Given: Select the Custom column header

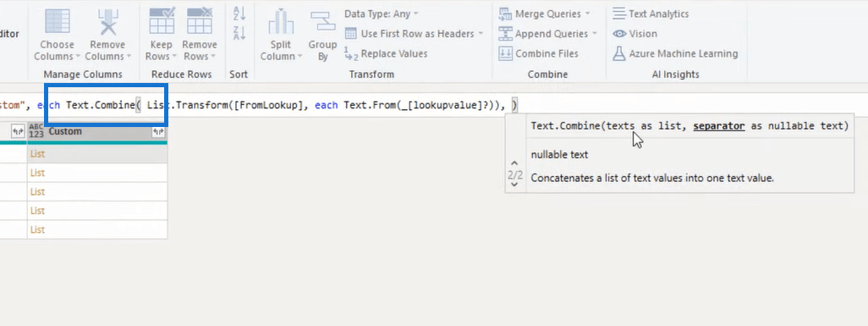Looking at the screenshot, I should 97,131.
